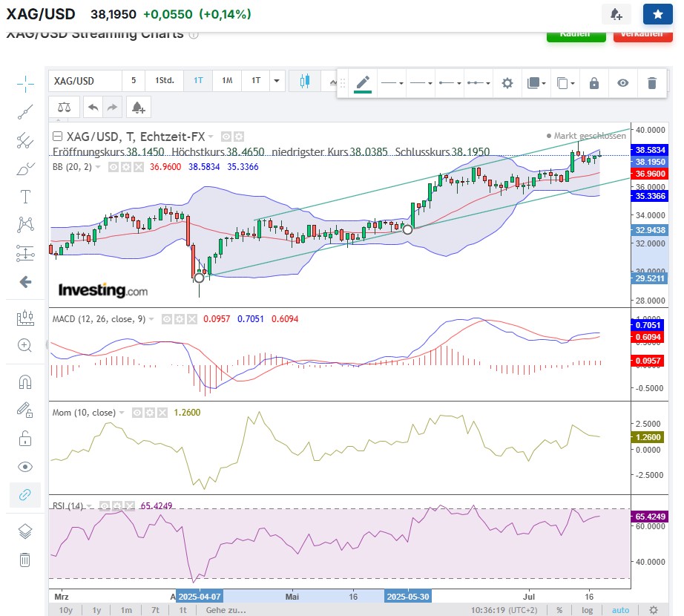
Task: Collapse the XAG/USD legend box
Action: [57, 137]
